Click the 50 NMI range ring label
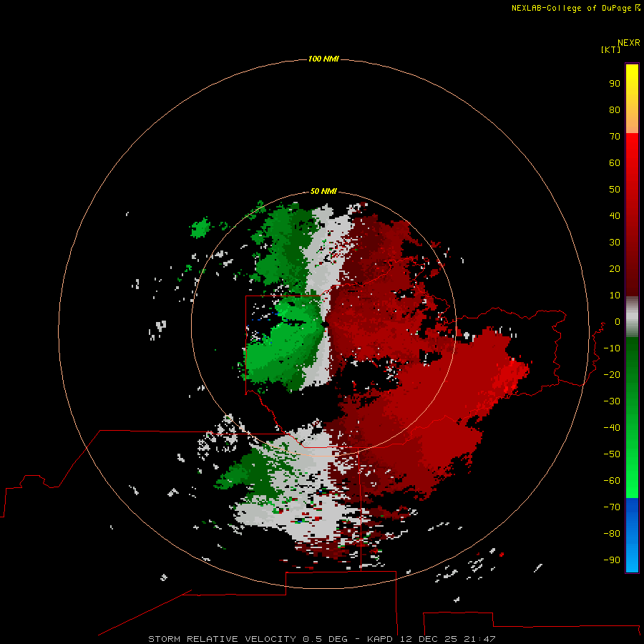644x644 pixels. click(x=323, y=191)
